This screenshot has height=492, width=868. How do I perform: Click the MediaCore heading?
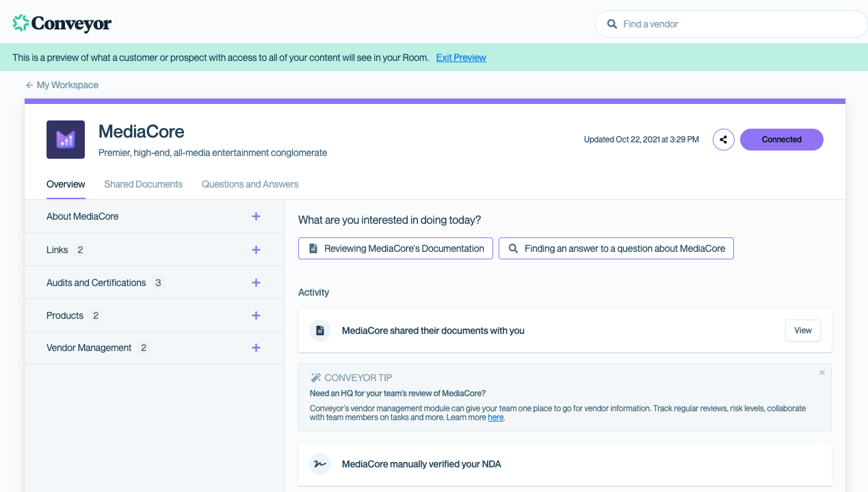[x=142, y=131]
